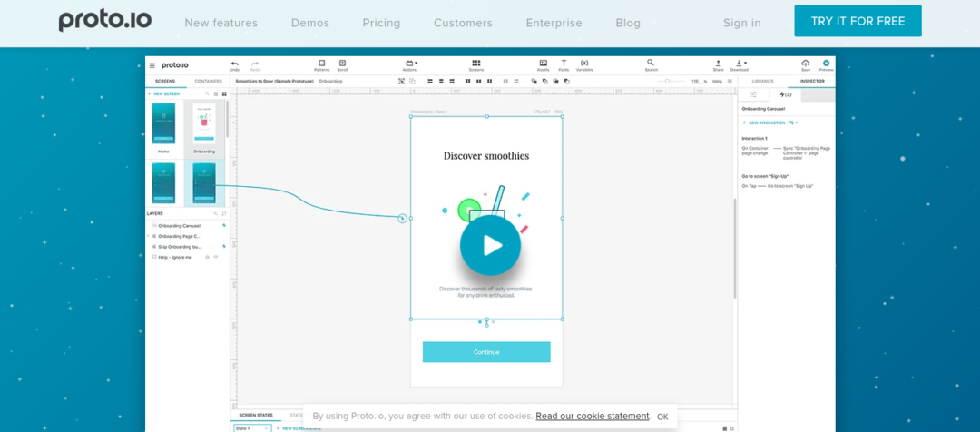Click New Screen button
This screenshot has width=980, height=432.
click(163, 93)
